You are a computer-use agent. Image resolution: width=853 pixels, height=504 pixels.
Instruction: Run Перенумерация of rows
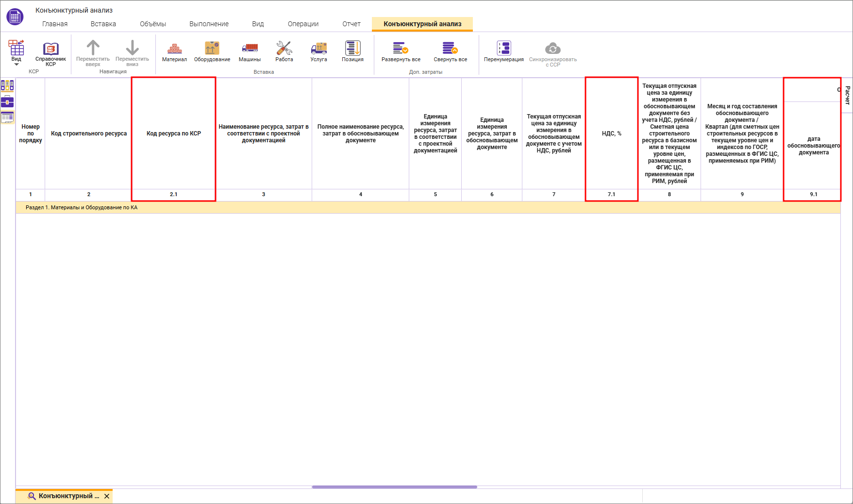coord(504,52)
